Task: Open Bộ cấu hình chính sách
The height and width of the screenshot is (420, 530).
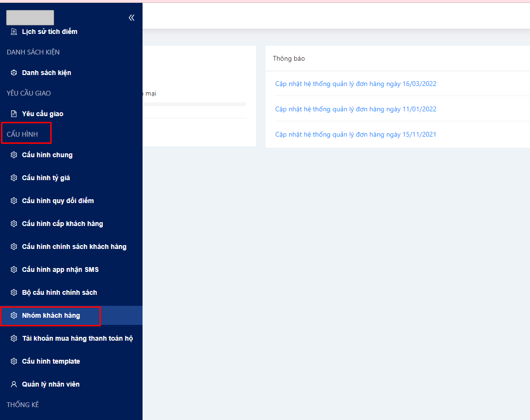Action: 59,292
